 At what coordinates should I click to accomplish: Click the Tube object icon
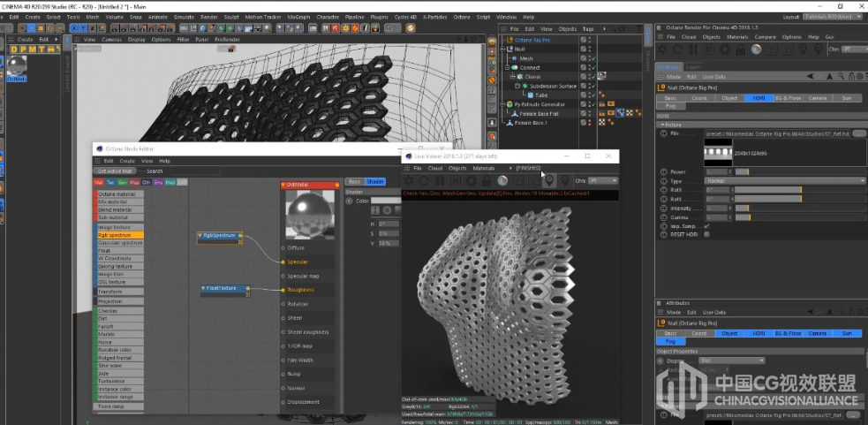tap(530, 95)
